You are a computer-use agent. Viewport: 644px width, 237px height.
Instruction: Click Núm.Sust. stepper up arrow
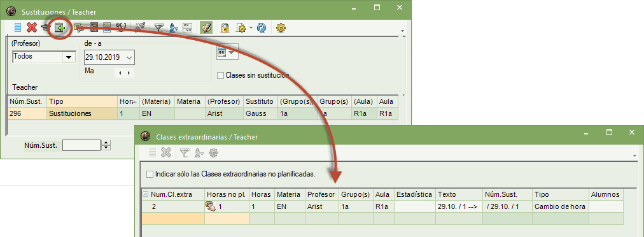point(106,143)
